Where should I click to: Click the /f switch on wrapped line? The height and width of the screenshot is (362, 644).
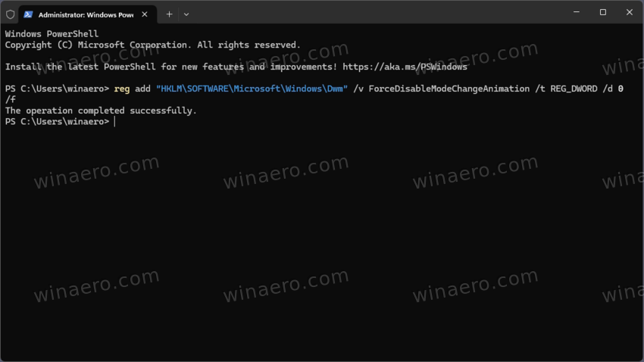pos(10,99)
